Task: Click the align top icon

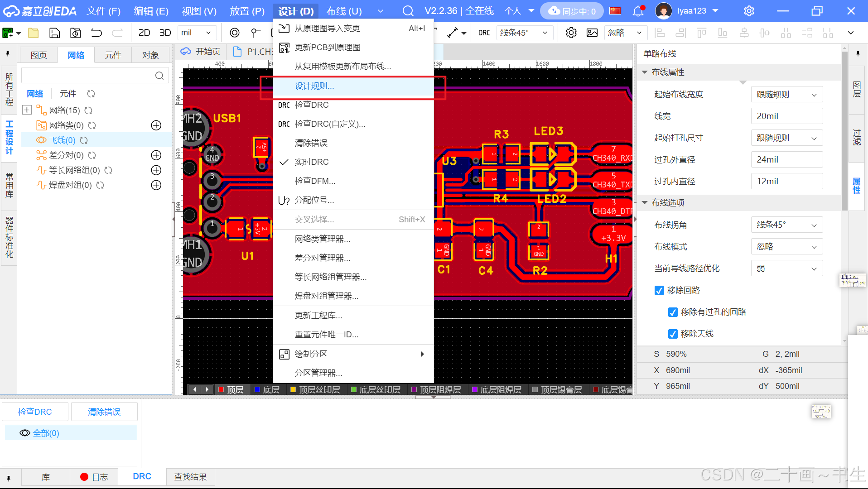Action: pos(702,33)
